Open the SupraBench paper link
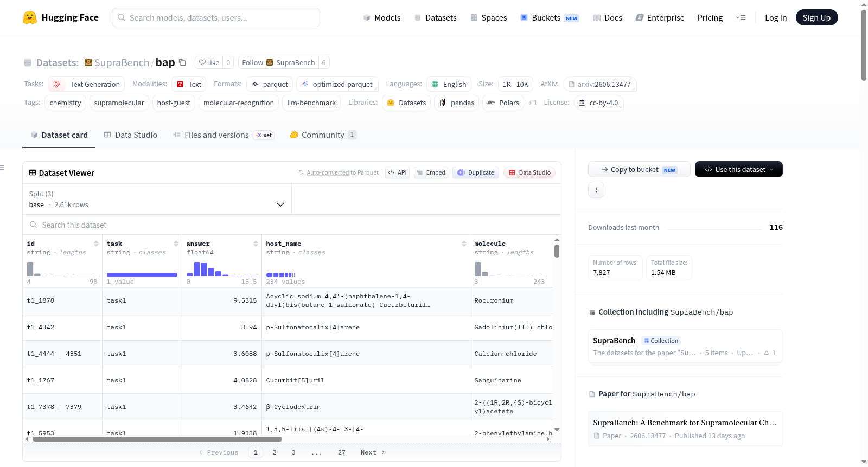The height and width of the screenshot is (467, 868). (685, 428)
